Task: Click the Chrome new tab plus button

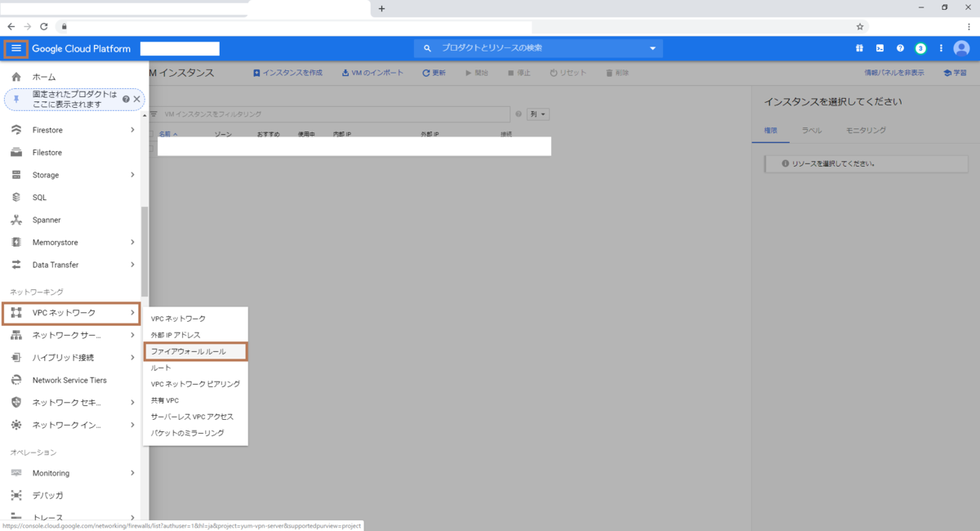Action: [x=381, y=8]
